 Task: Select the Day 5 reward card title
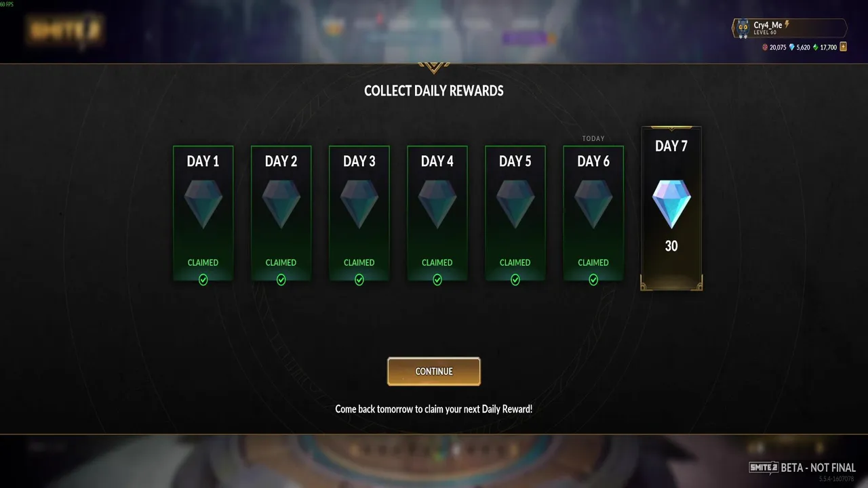pyautogui.click(x=515, y=161)
